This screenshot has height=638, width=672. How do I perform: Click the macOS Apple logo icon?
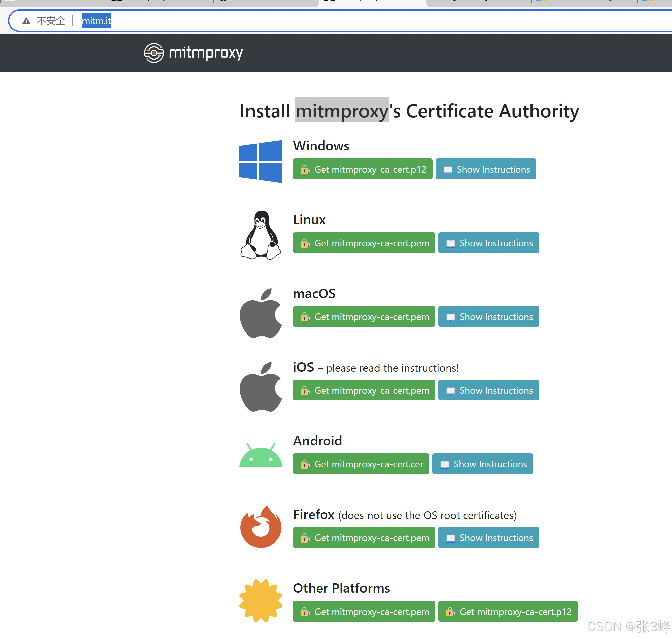point(261,313)
